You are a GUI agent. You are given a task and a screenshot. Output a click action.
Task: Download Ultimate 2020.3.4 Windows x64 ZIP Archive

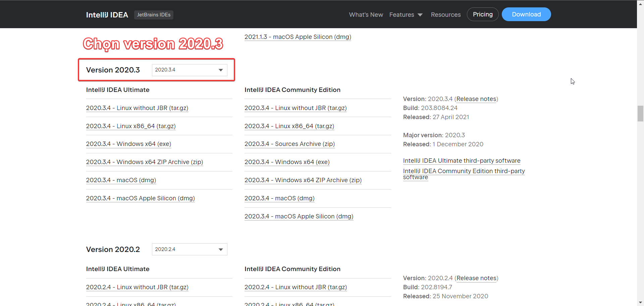pyautogui.click(x=145, y=162)
